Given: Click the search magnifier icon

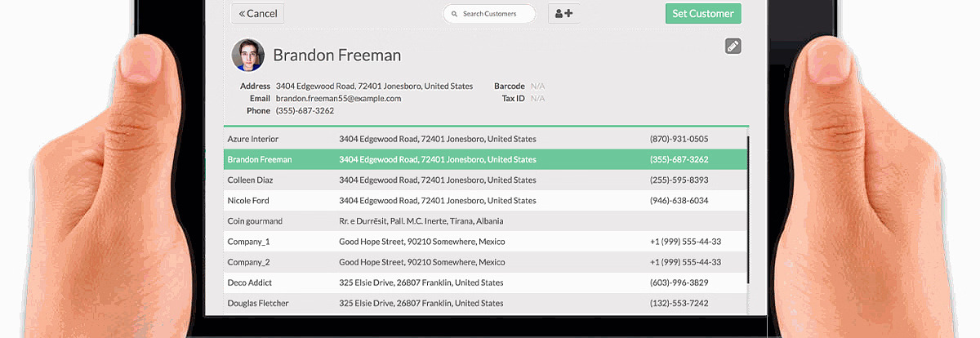Looking at the screenshot, I should [454, 14].
